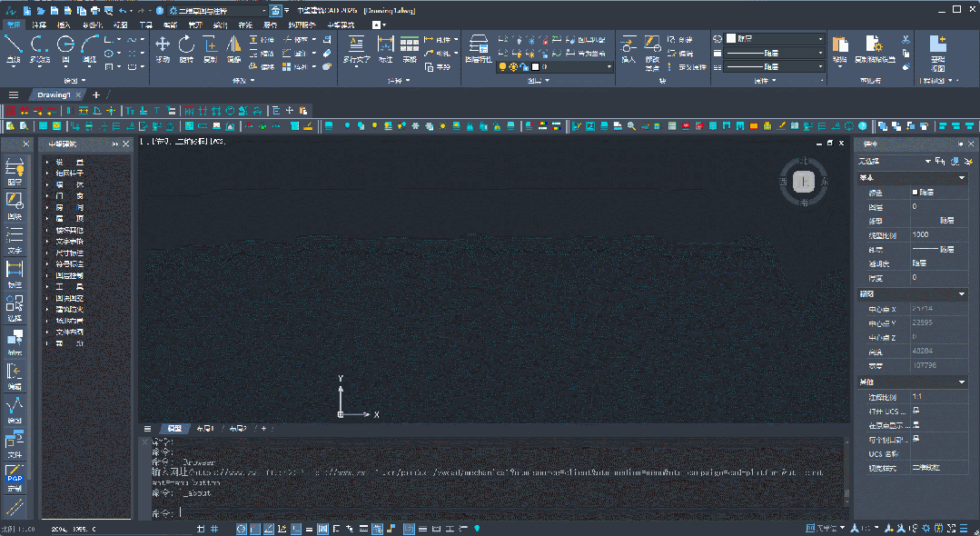Click the 表格 (Table) tool

[410, 49]
